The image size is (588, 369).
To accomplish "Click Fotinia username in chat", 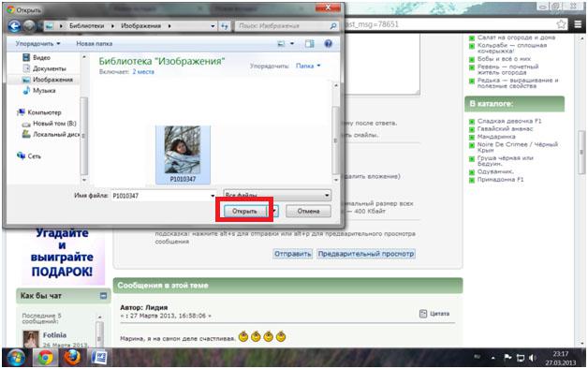I will coord(54,335).
